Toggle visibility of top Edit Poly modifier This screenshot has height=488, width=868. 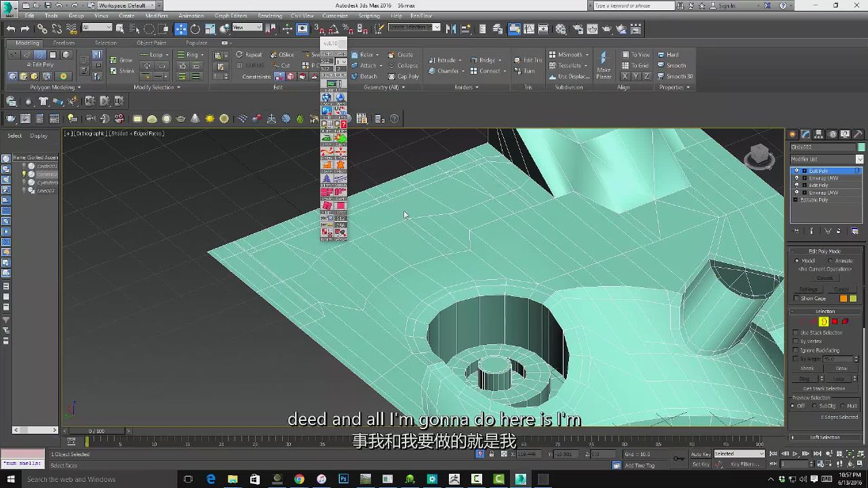coord(797,171)
